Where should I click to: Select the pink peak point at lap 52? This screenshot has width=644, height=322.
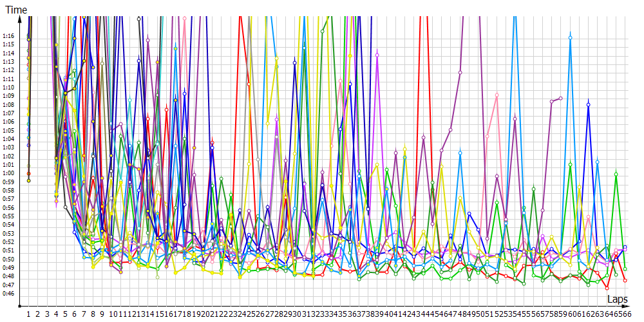497,95
